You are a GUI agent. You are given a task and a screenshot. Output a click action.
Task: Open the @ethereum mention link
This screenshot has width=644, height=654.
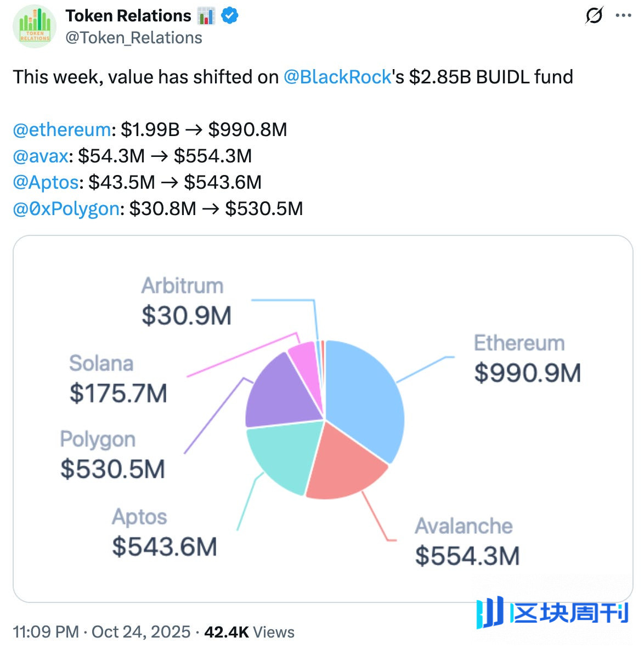point(61,129)
